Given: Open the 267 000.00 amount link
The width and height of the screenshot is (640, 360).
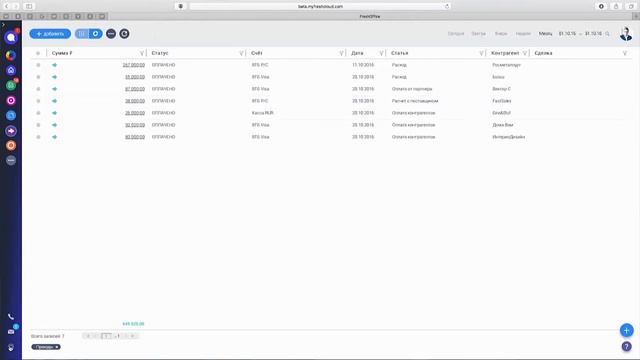Looking at the screenshot, I should 133,65.
